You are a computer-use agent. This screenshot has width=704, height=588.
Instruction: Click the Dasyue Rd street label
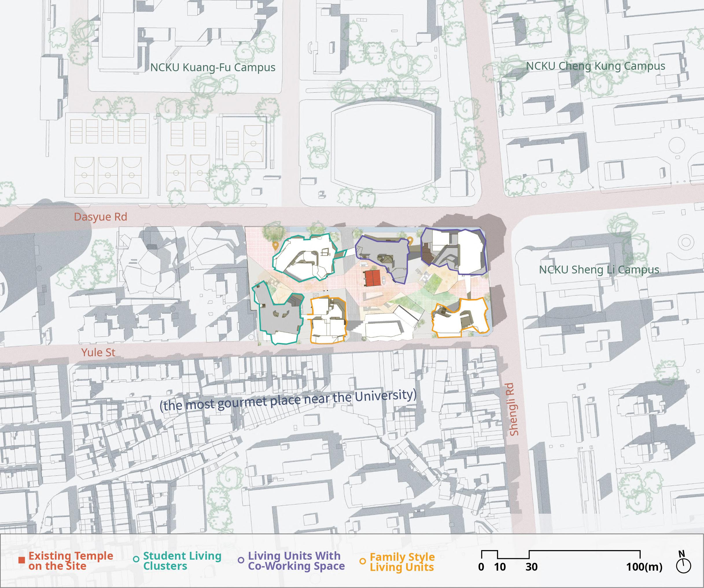(101, 217)
